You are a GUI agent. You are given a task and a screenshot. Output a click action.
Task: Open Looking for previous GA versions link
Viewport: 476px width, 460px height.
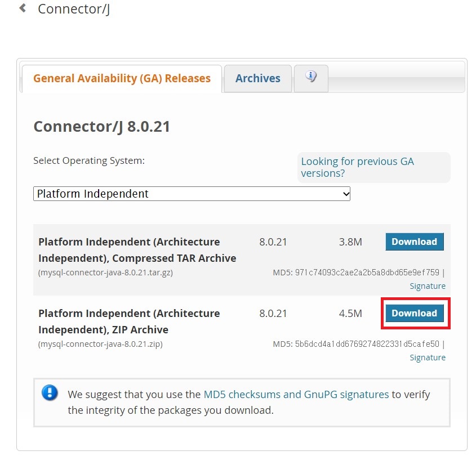(357, 167)
